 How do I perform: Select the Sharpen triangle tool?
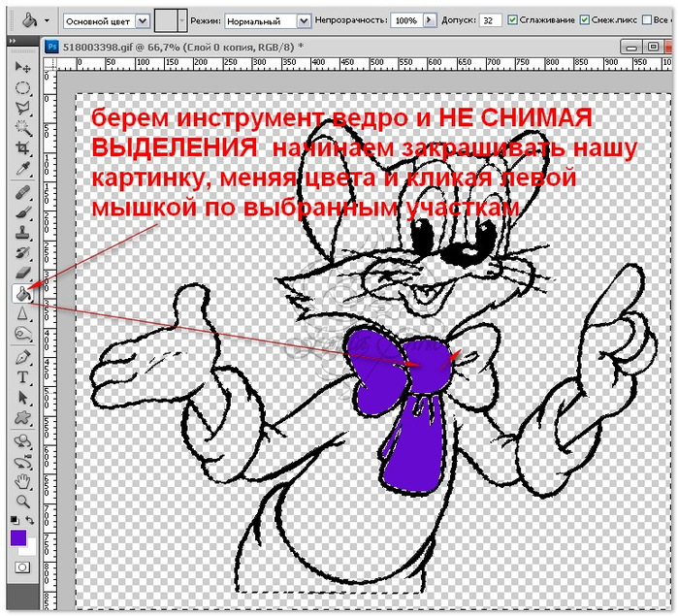coord(22,313)
